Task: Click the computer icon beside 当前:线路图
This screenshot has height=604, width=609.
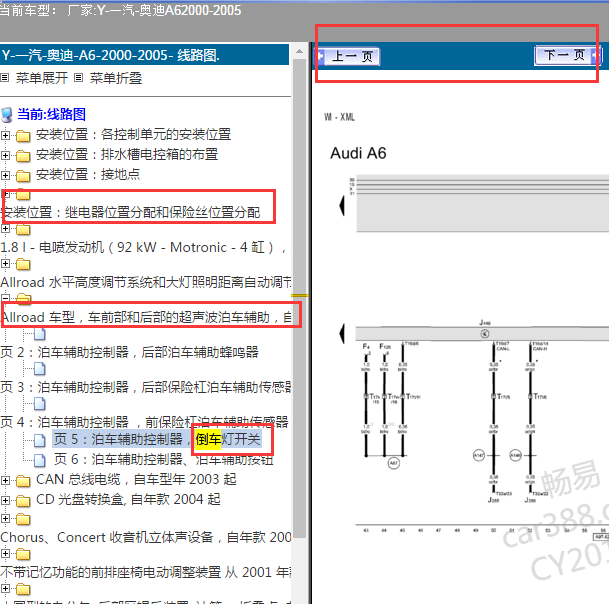Action: pos(7,115)
